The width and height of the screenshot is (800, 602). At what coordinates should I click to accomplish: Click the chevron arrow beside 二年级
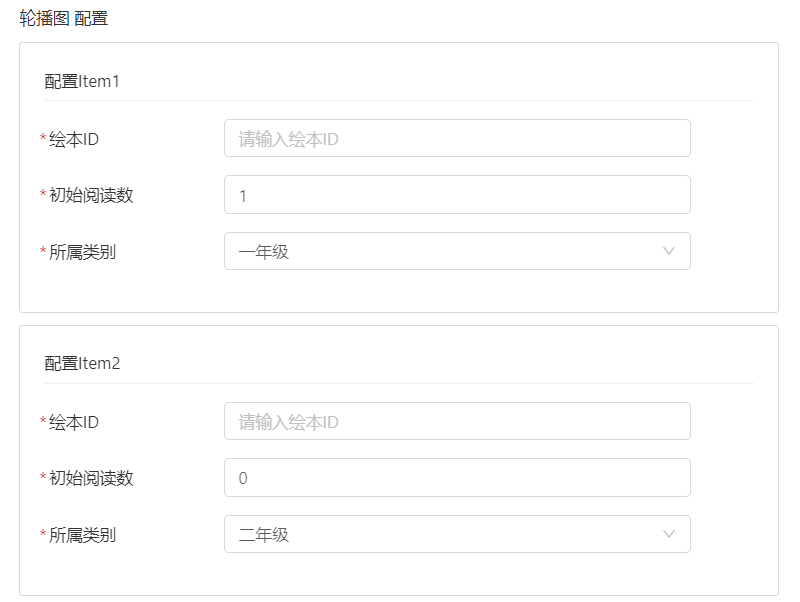669,535
